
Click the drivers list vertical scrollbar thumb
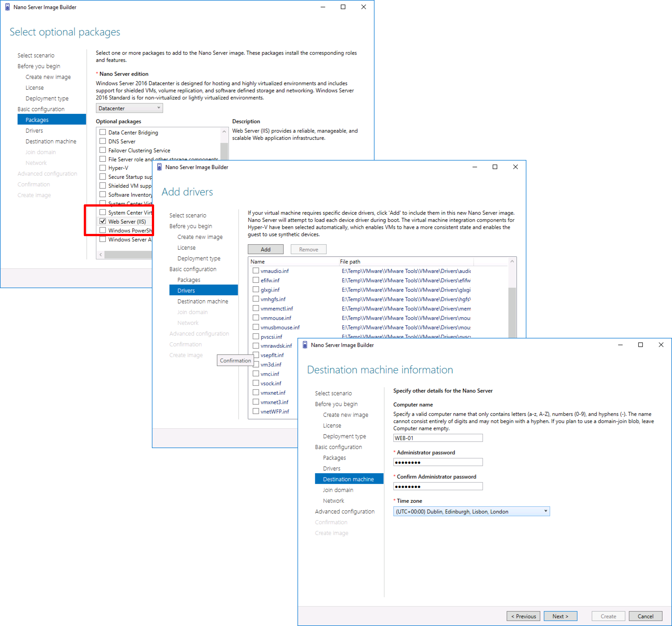click(x=512, y=312)
